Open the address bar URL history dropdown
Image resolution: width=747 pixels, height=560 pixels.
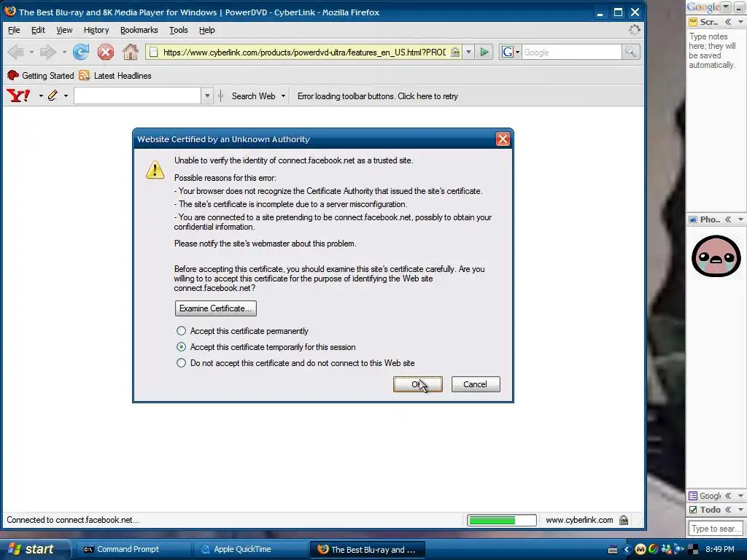point(468,52)
